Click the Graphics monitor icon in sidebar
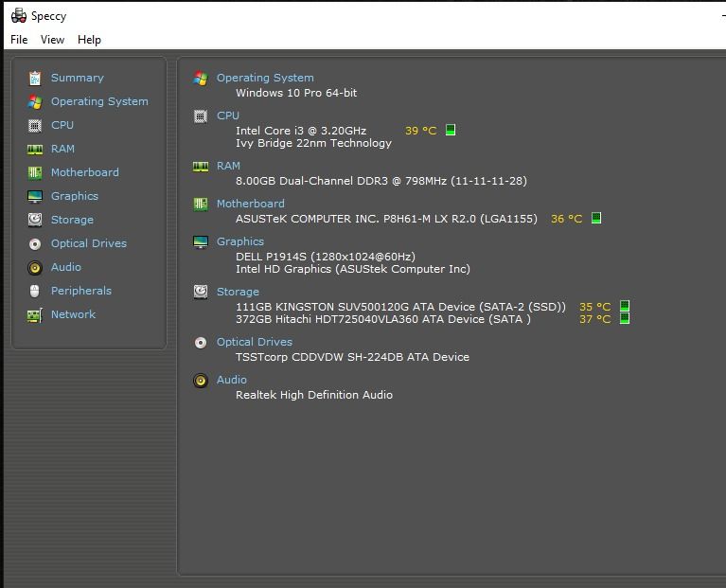The image size is (726, 588). (x=35, y=196)
